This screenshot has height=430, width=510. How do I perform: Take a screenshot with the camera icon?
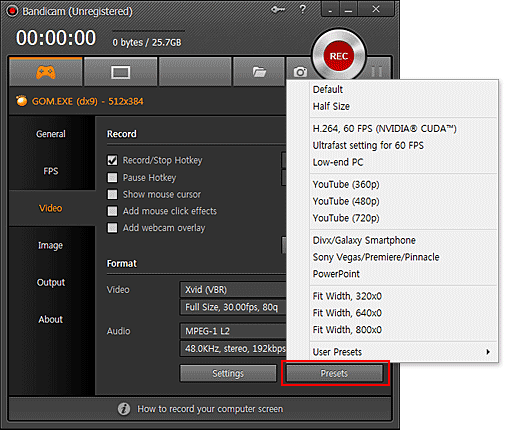(x=300, y=72)
